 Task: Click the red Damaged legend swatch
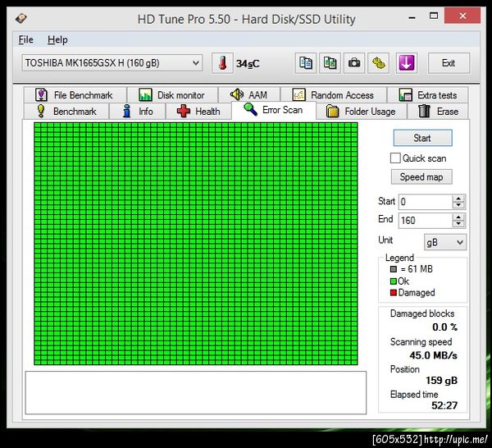(394, 293)
